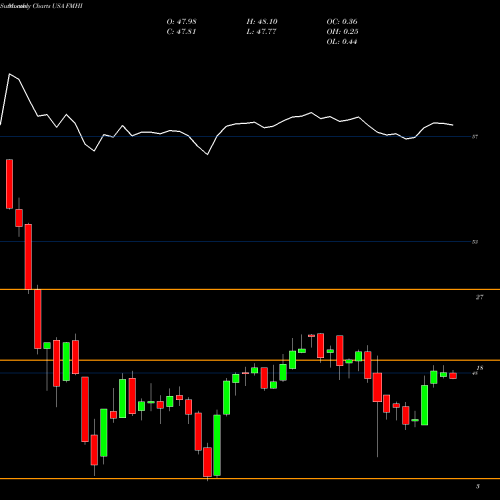Click the close price value C: 47.81
The height and width of the screenshot is (500, 500).
(x=181, y=31)
